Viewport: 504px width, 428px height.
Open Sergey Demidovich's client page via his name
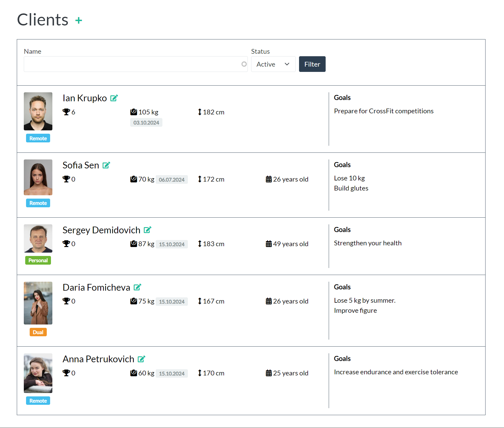pos(101,230)
